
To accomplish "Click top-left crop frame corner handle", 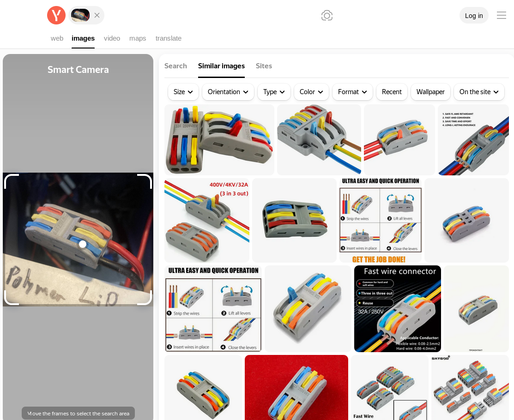I will [11, 181].
